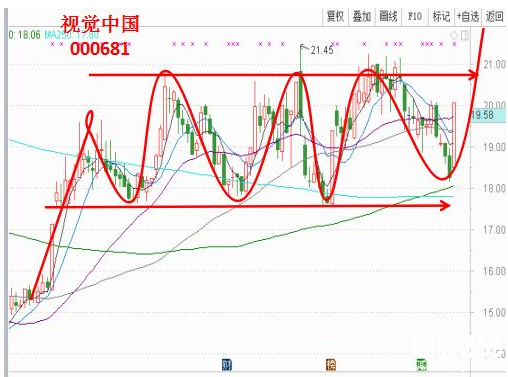Click the 复权 toolbar button
Screen dimensions: 508x377
click(335, 16)
